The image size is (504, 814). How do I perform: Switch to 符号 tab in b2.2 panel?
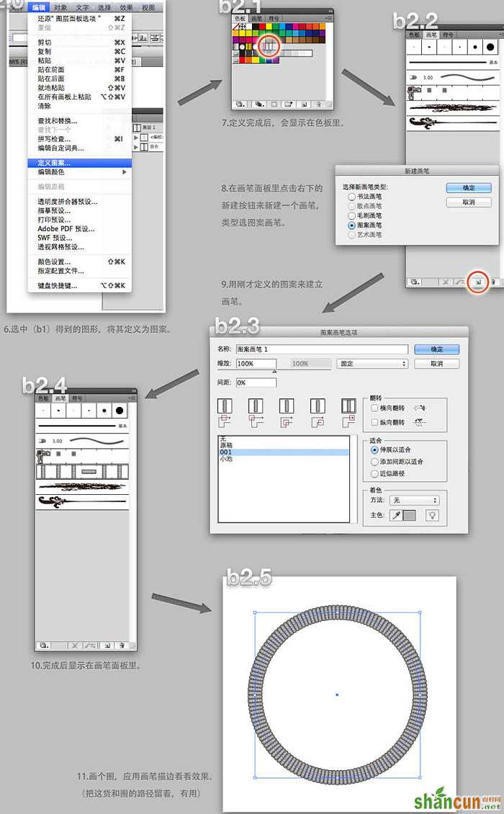coord(448,35)
